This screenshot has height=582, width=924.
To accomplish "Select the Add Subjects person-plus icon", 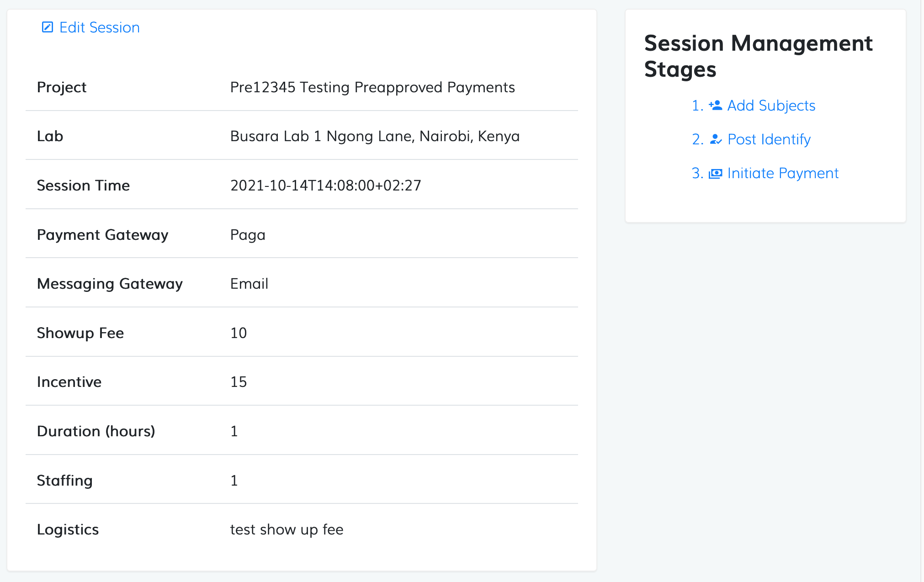I will [x=715, y=105].
